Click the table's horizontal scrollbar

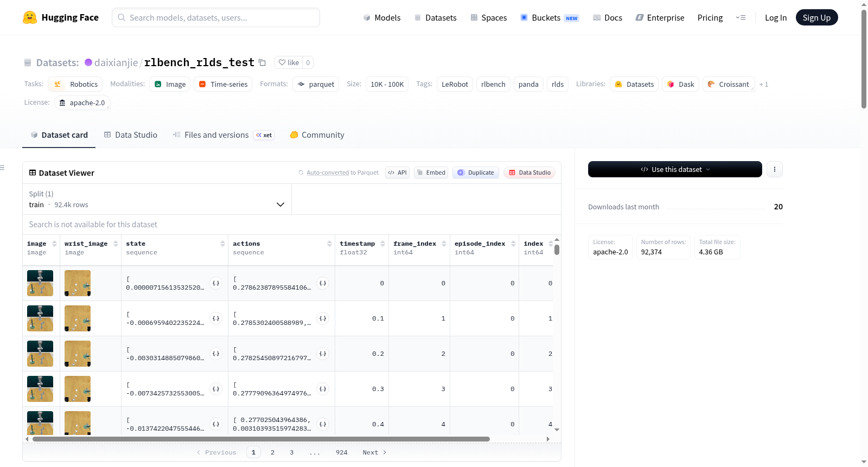click(x=261, y=439)
